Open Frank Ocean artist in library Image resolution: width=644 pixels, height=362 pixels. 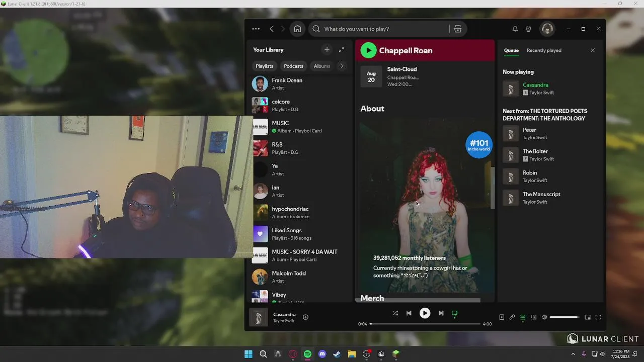300,84
